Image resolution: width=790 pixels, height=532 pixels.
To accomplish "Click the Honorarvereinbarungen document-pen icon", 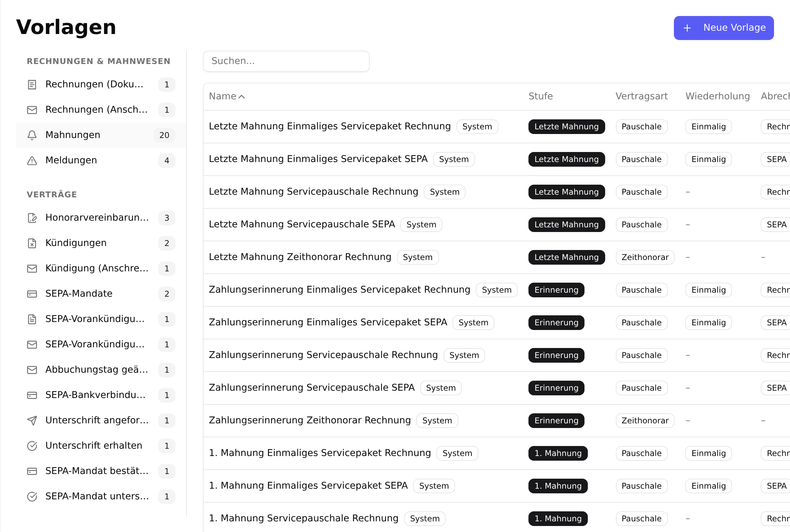I will pyautogui.click(x=32, y=218).
